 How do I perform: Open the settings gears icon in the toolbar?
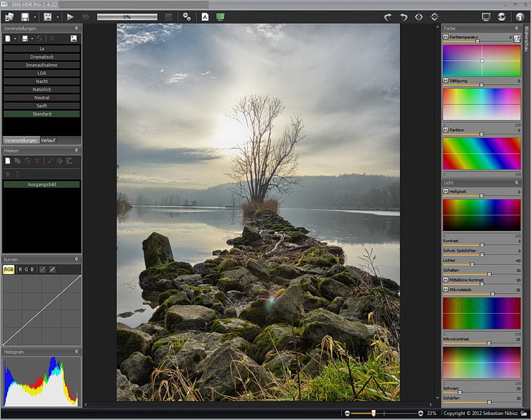click(x=187, y=17)
